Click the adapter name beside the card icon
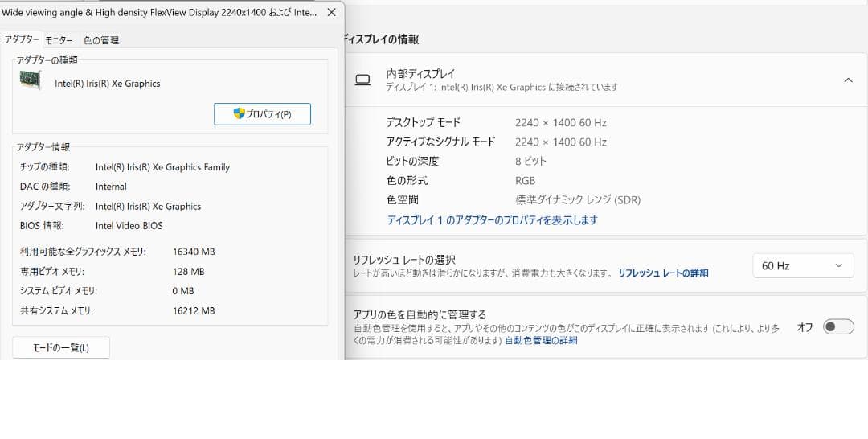The width and height of the screenshot is (868, 439). coord(108,84)
